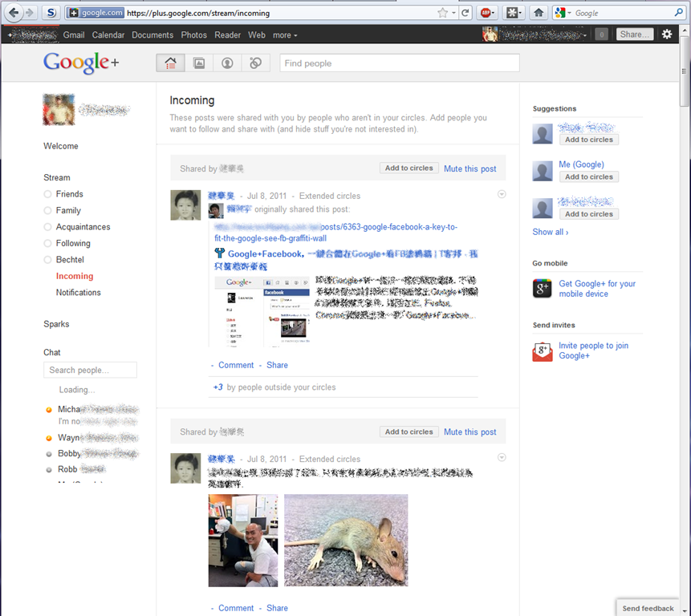
Task: Open Photos from the Google bar
Action: pos(194,34)
